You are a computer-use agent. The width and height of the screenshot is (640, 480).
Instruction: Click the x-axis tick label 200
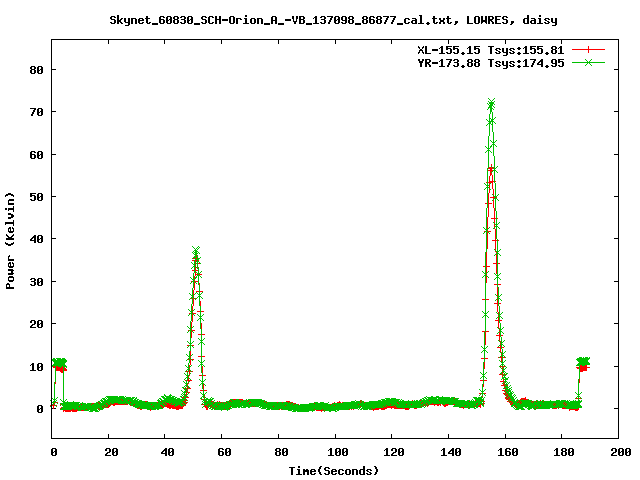[620, 452]
